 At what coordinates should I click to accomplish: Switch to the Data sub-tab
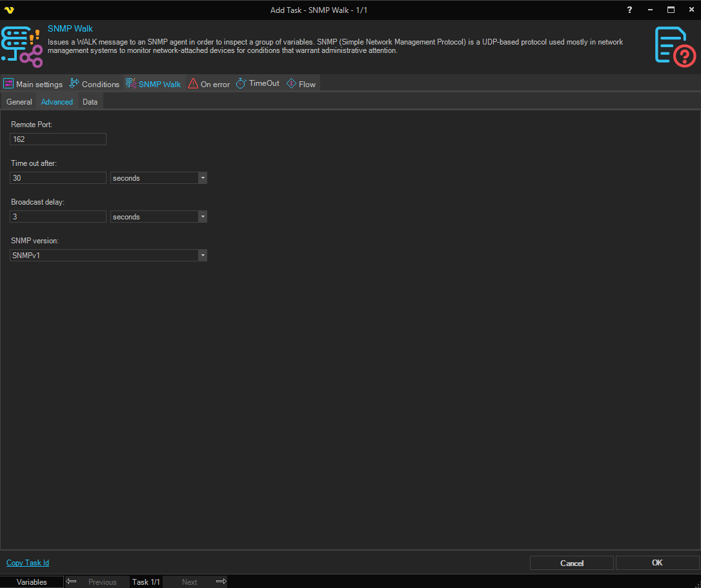coord(90,102)
